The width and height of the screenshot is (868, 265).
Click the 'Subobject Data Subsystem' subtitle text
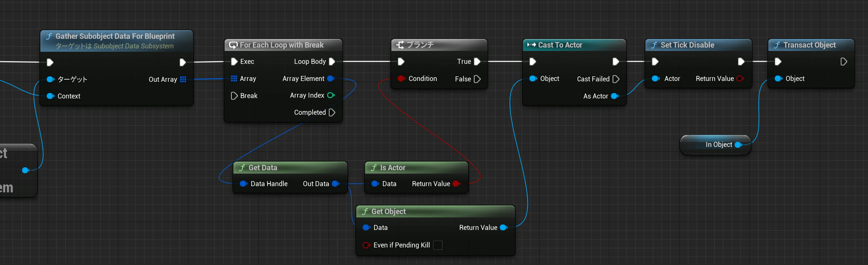click(134, 46)
